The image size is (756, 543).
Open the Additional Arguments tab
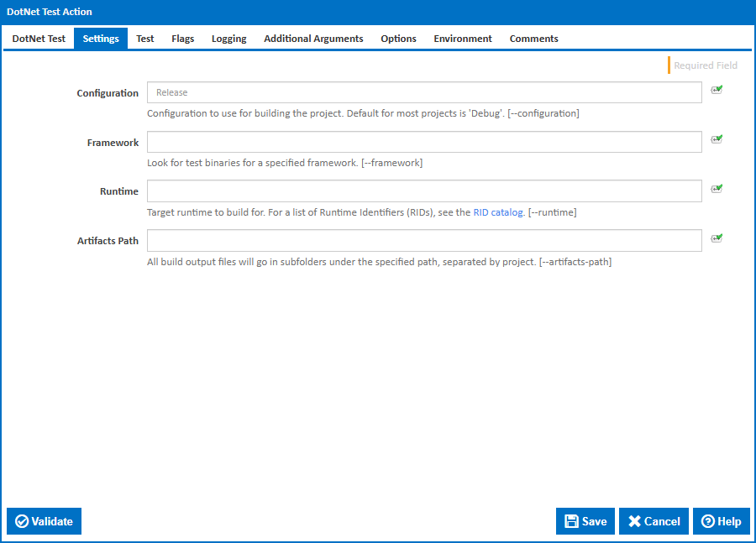[x=313, y=38]
